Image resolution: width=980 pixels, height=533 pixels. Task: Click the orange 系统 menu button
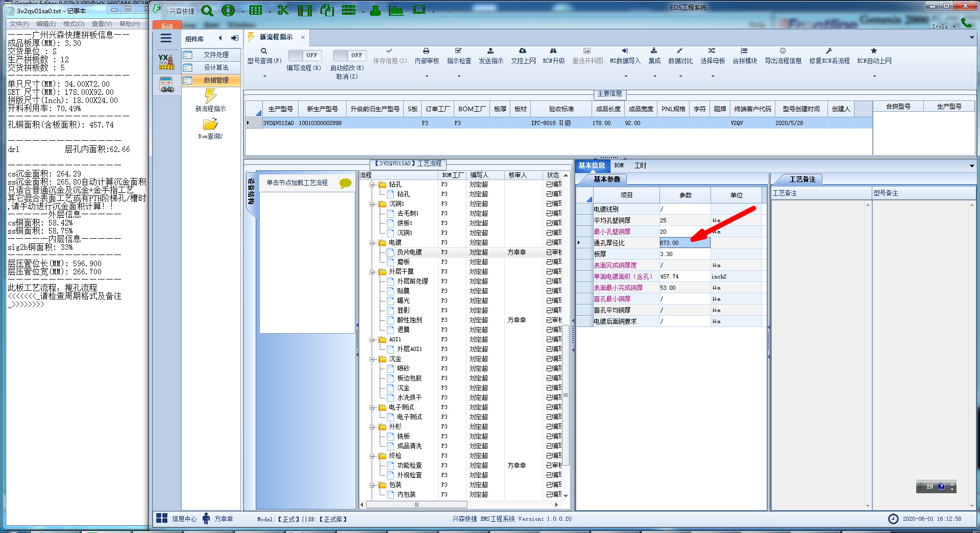pyautogui.click(x=166, y=26)
